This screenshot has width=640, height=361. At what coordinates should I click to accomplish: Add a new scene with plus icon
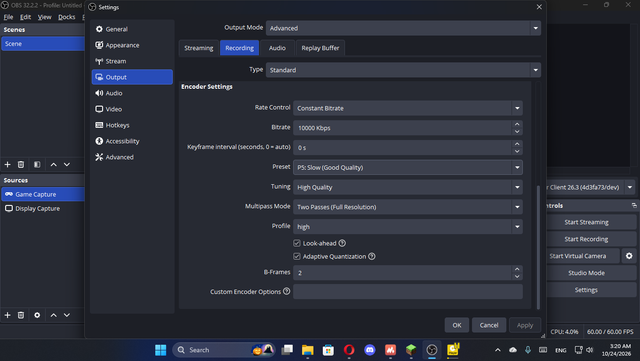point(7,164)
